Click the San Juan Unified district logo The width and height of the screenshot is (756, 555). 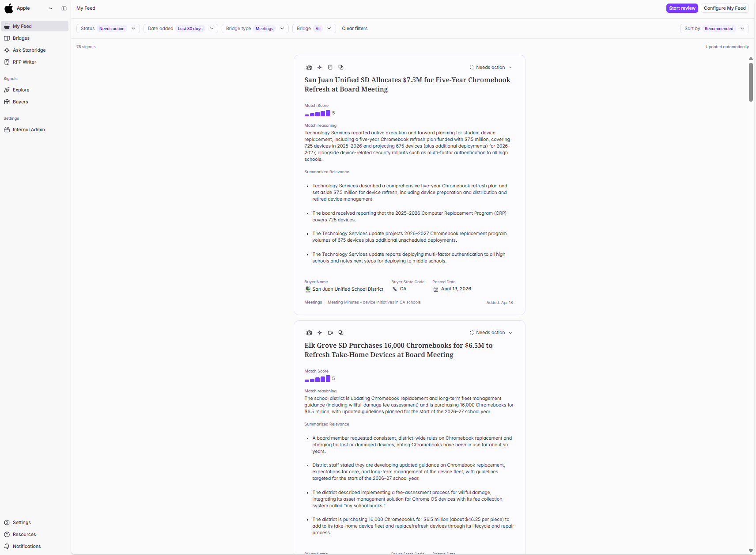tap(308, 289)
